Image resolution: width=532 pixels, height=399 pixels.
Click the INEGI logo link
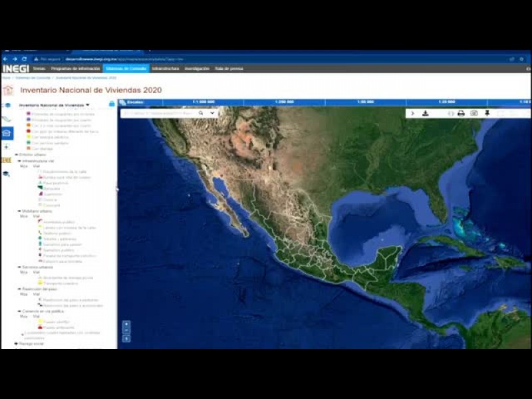tap(15, 68)
